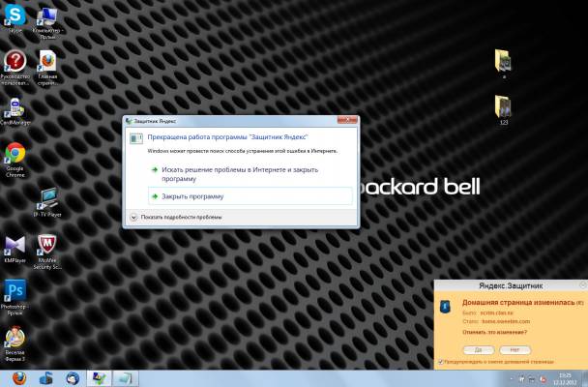The image size is (588, 387).
Task: Show hidden system tray icons
Action: click(x=511, y=379)
